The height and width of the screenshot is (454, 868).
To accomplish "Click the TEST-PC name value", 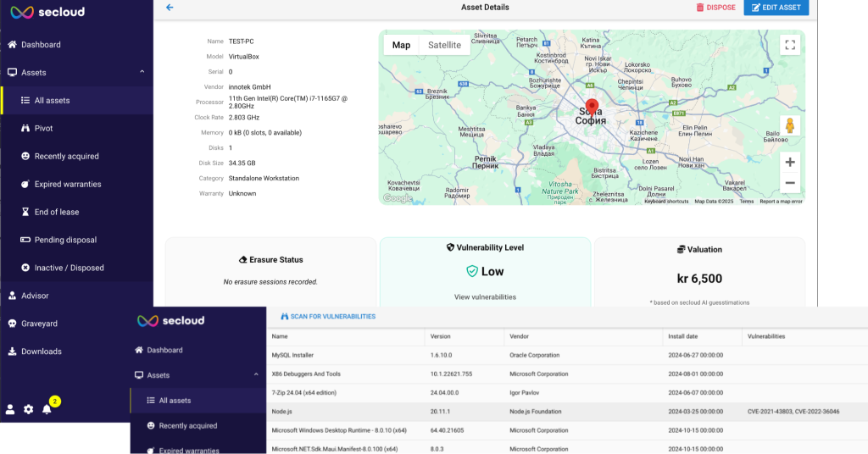I will [242, 42].
